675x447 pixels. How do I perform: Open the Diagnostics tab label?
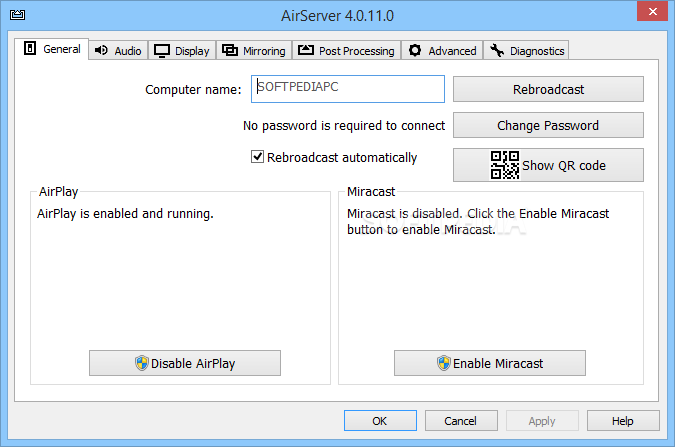(x=537, y=51)
